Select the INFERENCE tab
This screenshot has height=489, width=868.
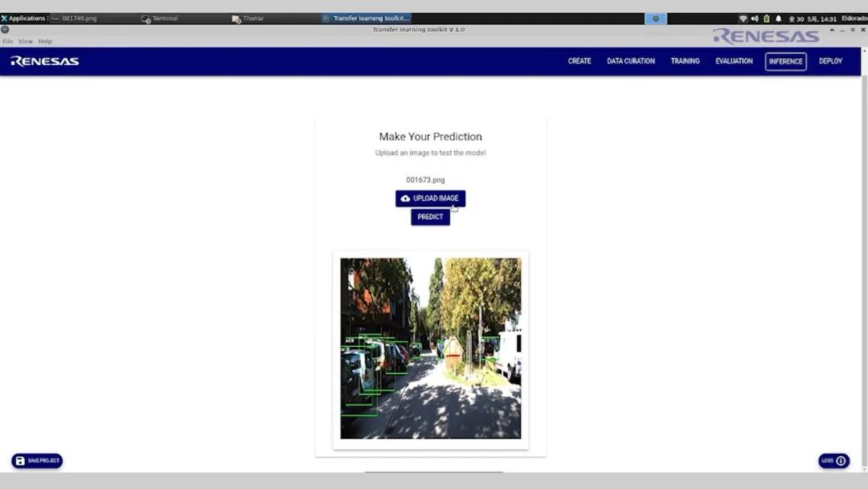click(x=785, y=61)
